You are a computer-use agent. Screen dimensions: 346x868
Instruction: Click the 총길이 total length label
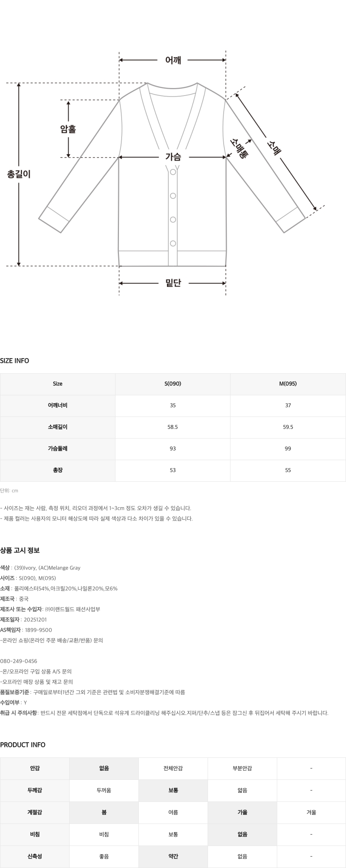(x=19, y=174)
